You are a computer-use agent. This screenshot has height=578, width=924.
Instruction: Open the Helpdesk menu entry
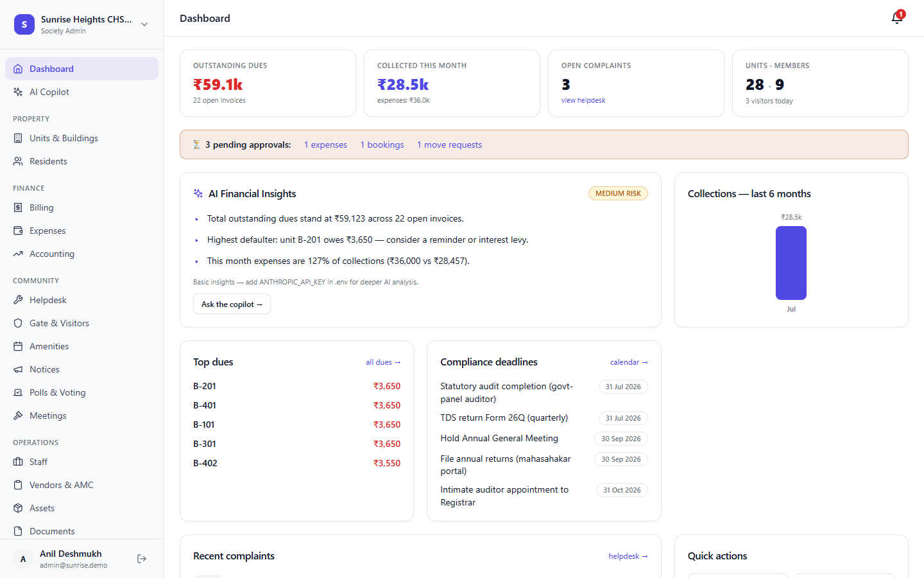pyautogui.click(x=82, y=300)
